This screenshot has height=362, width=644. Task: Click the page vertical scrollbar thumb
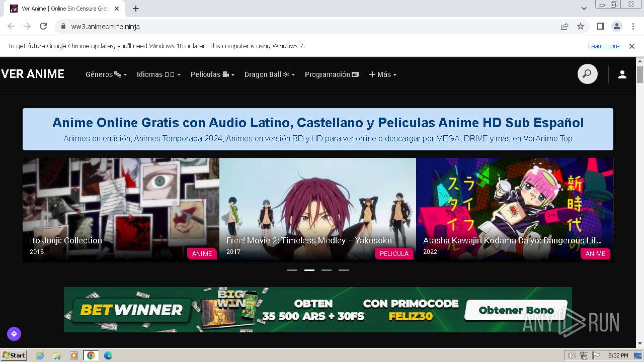pyautogui.click(x=640, y=74)
